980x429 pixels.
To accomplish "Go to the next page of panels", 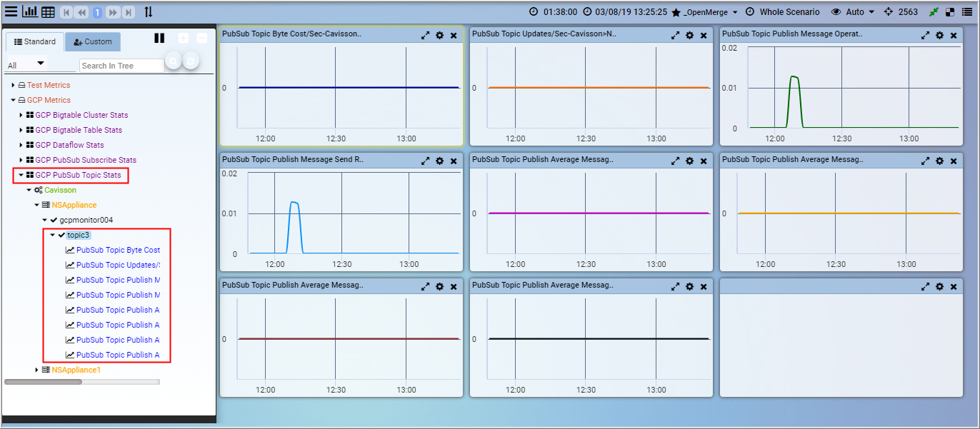I will click(x=113, y=12).
